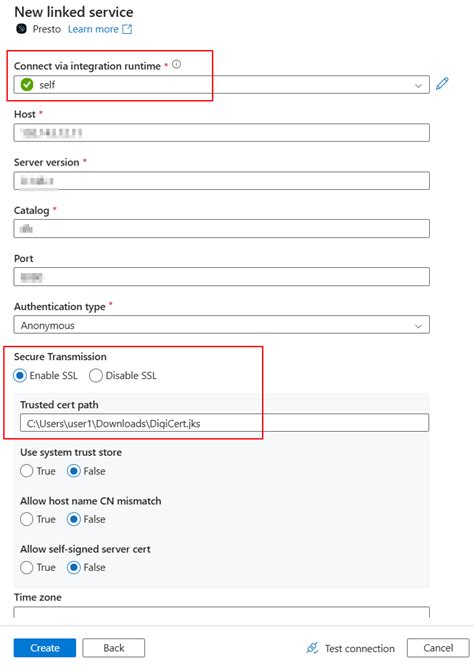Click the info icon beside integration runtime
This screenshot has width=474, height=669.
pyautogui.click(x=176, y=64)
